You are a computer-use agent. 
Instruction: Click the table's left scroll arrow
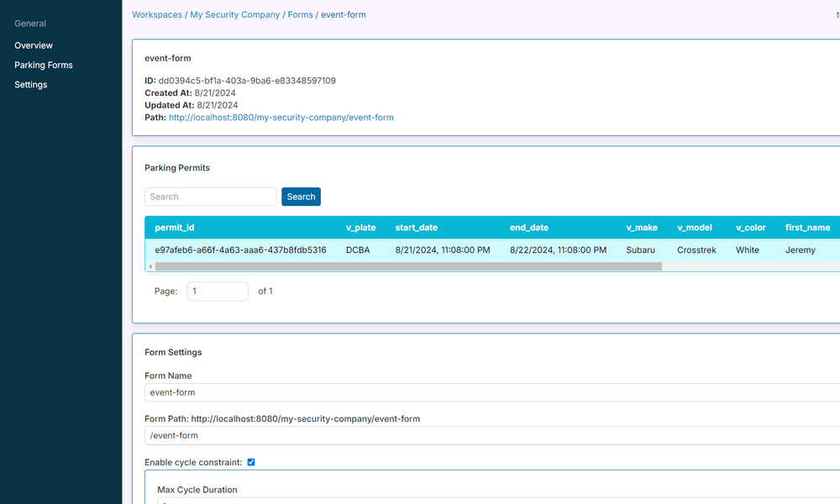[x=150, y=266]
